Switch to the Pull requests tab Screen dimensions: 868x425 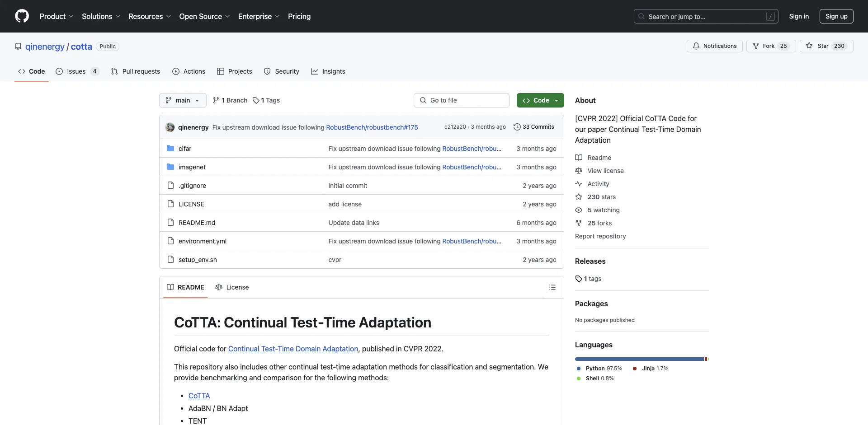[x=136, y=71]
